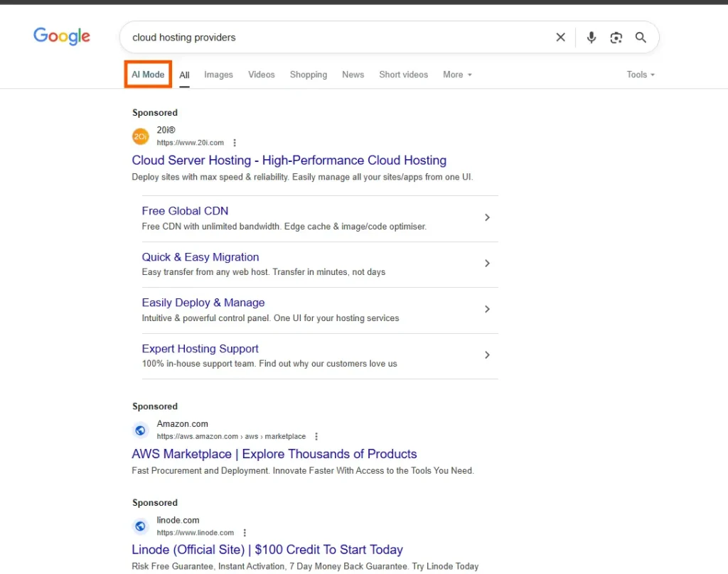Switch to the Short videos tab
Screen dimensions: 728x574
tap(404, 75)
